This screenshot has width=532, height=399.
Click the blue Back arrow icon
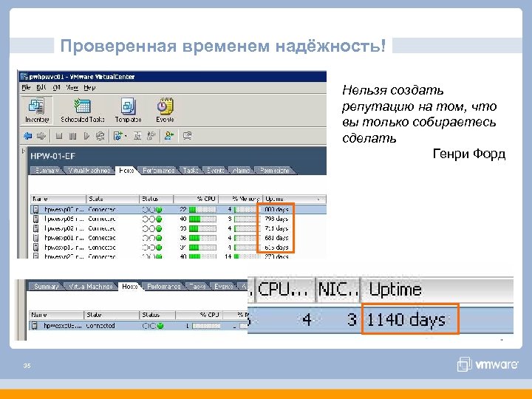[x=28, y=136]
